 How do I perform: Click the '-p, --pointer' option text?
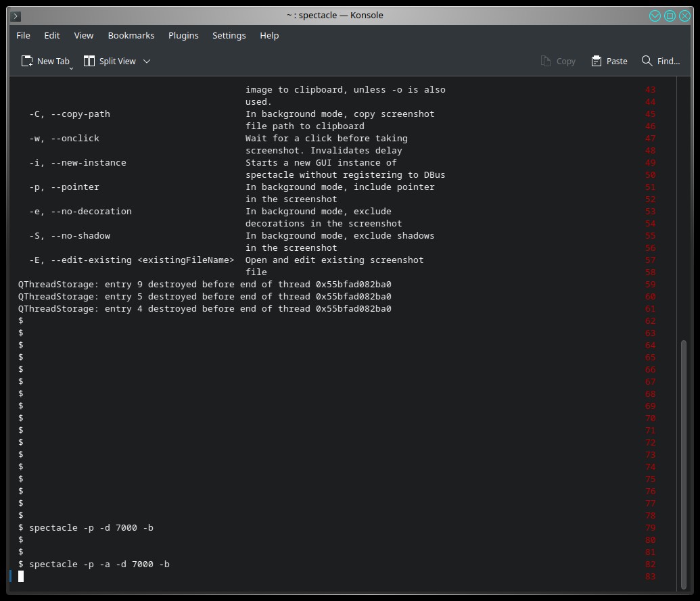[64, 187]
